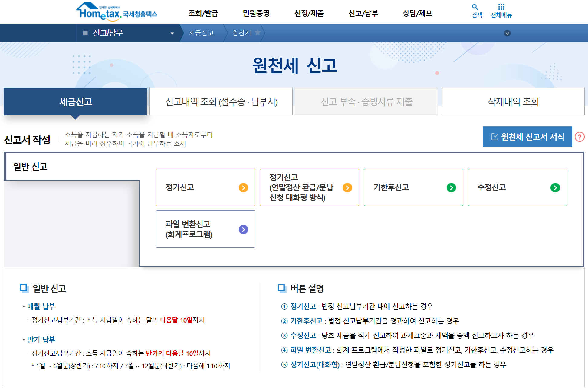Image resolution: width=588 pixels, height=391 pixels.
Task: Click the red help question mark icon
Action: (579, 137)
